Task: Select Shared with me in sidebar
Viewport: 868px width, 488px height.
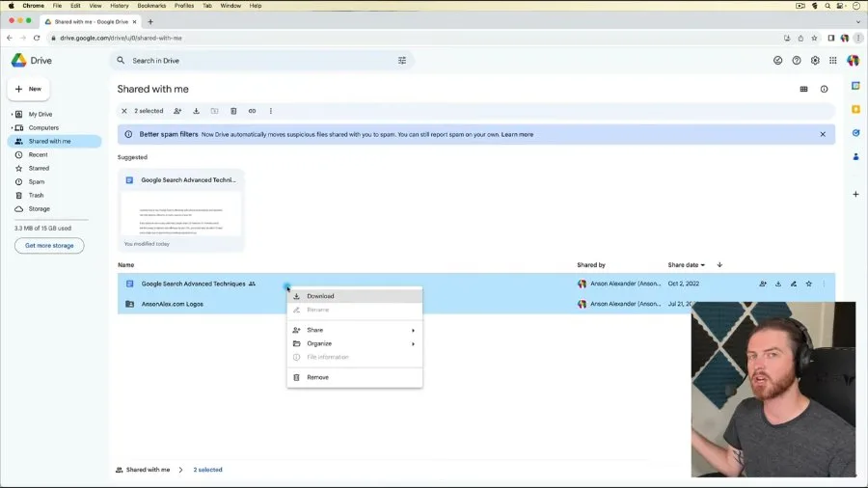Action: coord(54,141)
